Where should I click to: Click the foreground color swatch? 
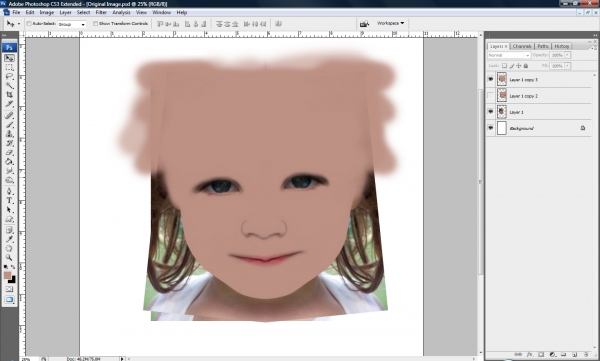pos(7,275)
